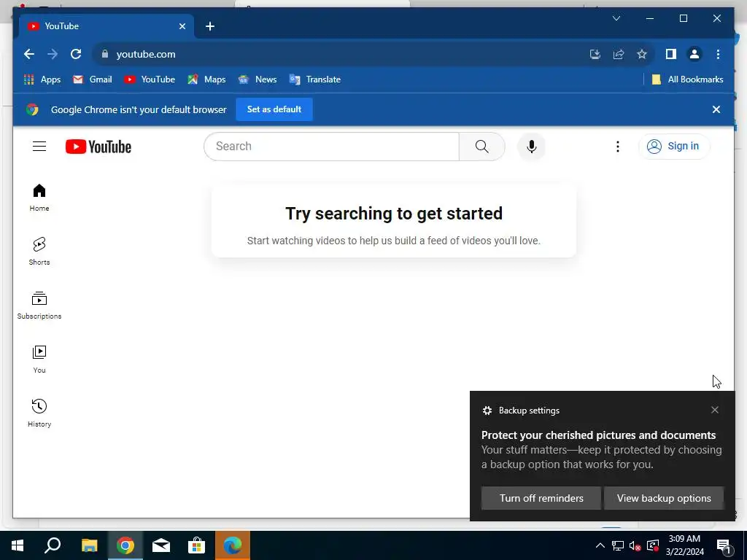Viewport: 747px width, 560px height.
Task: Click the magnifier search button on YouTube
Action: tap(481, 146)
